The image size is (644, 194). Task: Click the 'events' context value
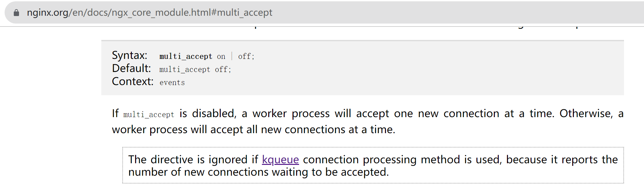coord(172,83)
